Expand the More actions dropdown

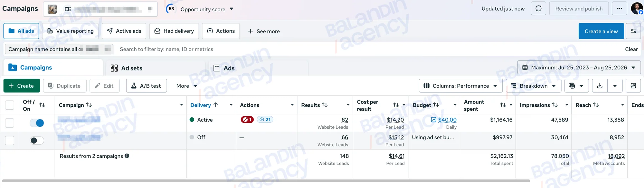pyautogui.click(x=187, y=86)
